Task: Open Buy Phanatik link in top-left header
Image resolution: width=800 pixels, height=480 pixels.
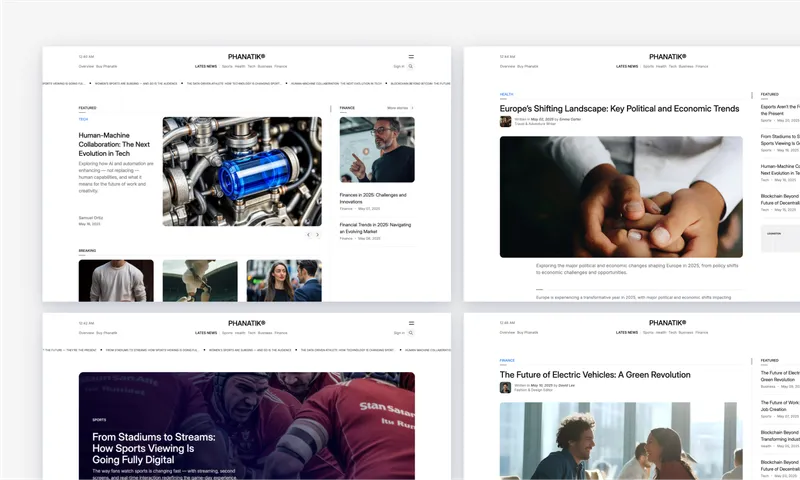Action: pyautogui.click(x=107, y=66)
